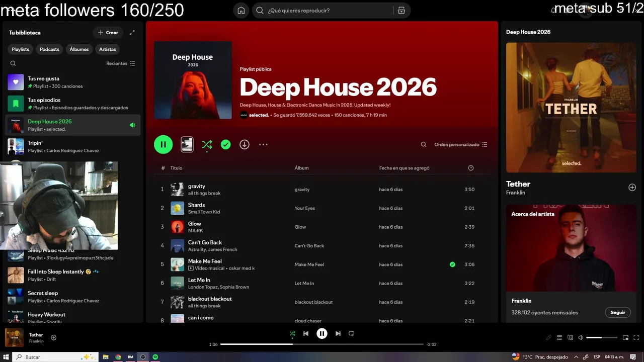
Task: Skip to next track
Action: [x=338, y=333]
